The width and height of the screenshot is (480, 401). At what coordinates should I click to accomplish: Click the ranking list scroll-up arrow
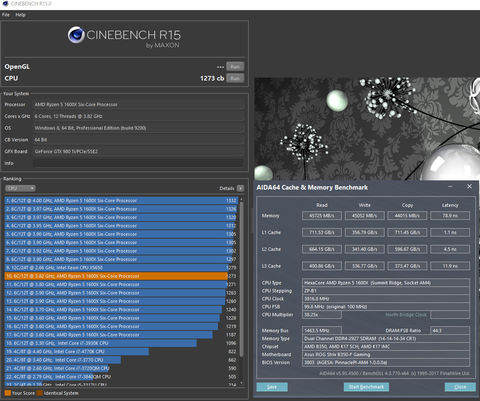pos(241,199)
